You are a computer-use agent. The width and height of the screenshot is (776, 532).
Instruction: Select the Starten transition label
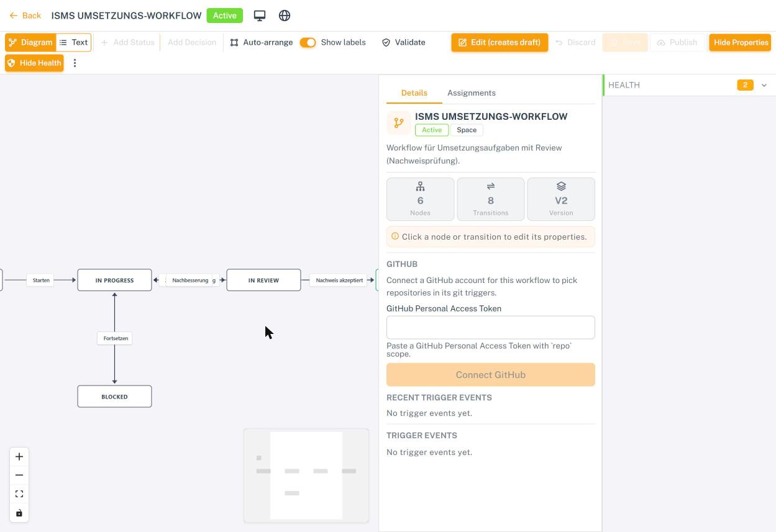click(x=41, y=280)
